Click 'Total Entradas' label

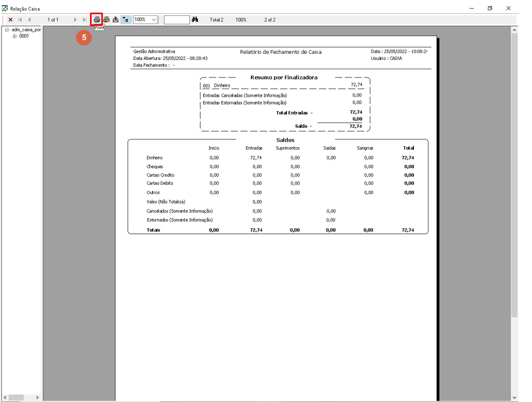tap(292, 113)
